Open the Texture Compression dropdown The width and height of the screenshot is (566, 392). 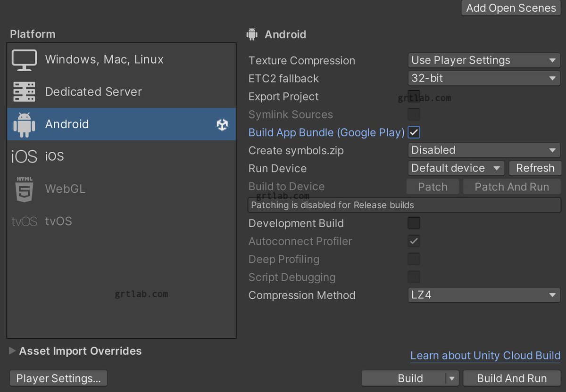(x=484, y=60)
